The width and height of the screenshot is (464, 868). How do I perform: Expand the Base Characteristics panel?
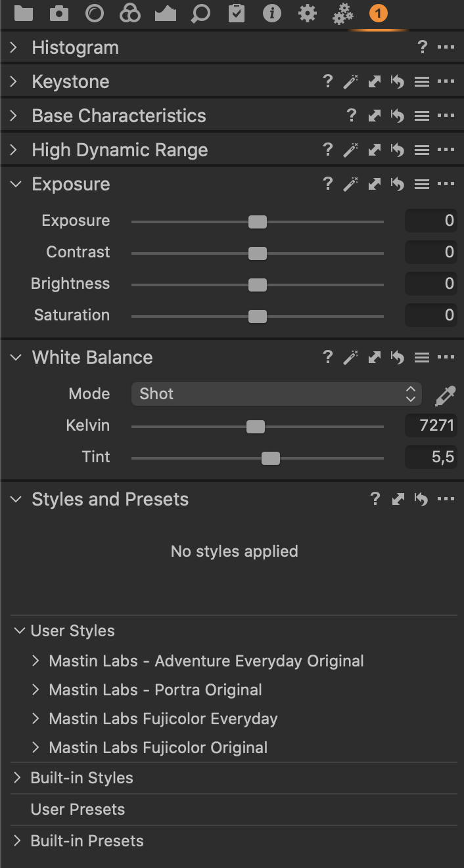point(13,116)
